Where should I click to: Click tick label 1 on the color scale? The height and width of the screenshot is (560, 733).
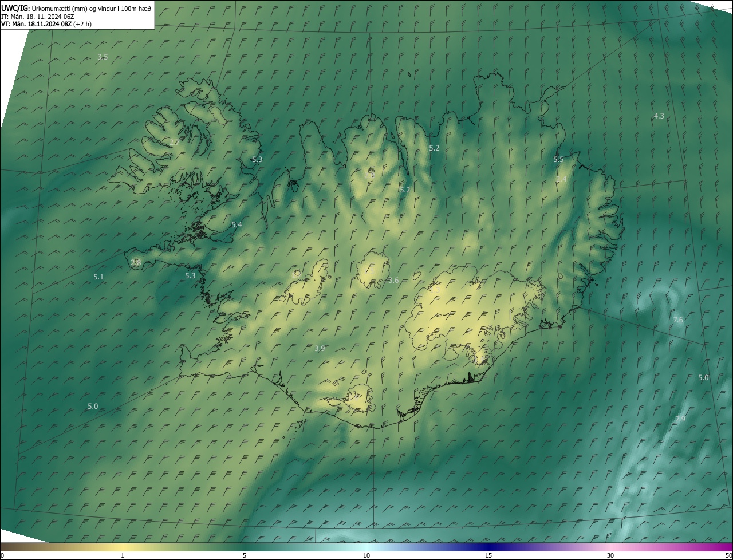click(x=123, y=555)
